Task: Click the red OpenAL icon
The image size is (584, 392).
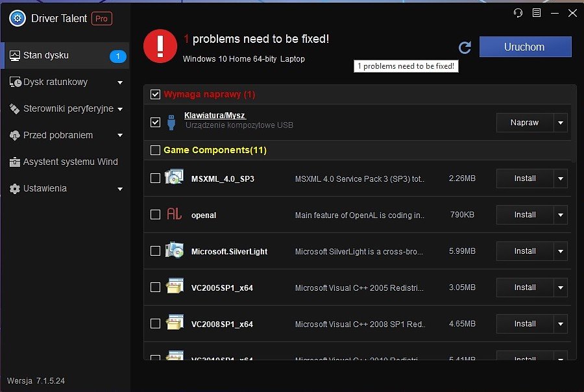Action: [x=174, y=214]
